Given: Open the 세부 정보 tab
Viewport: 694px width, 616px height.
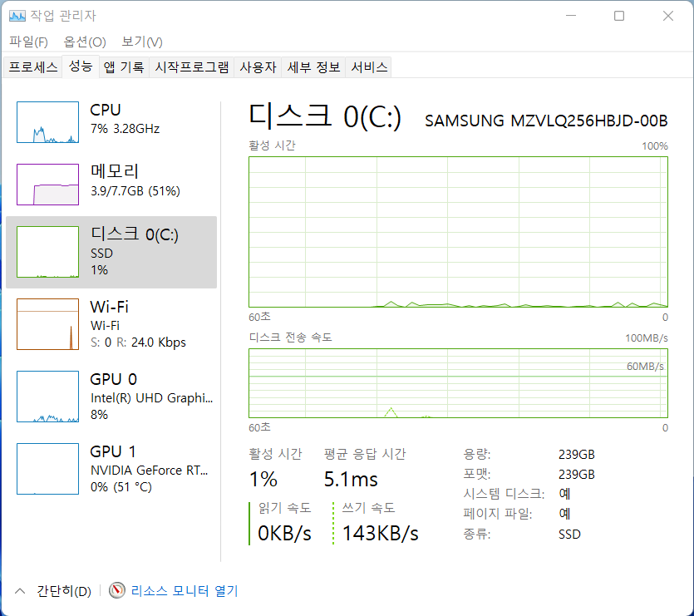Looking at the screenshot, I should [313, 67].
